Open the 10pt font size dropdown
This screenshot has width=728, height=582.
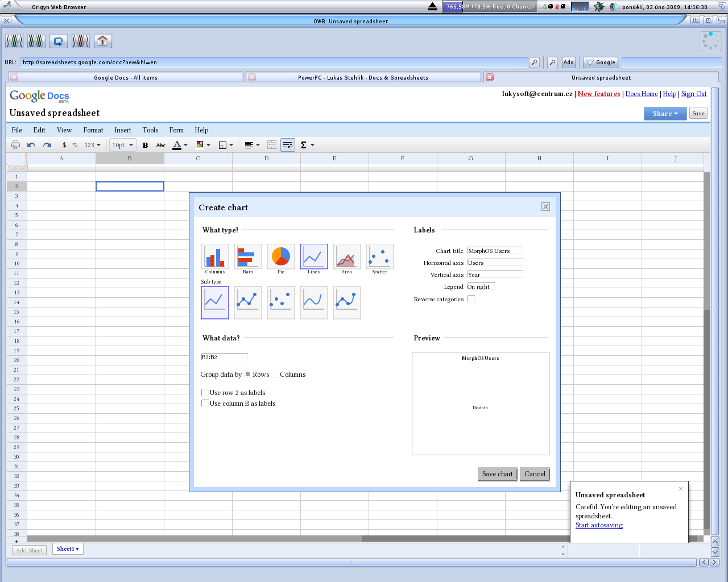[122, 145]
